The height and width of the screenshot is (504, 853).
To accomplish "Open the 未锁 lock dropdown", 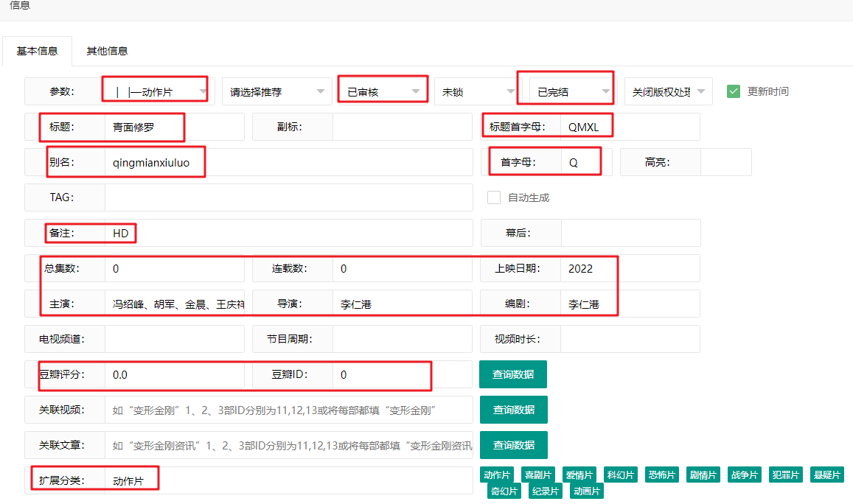I will (x=478, y=91).
